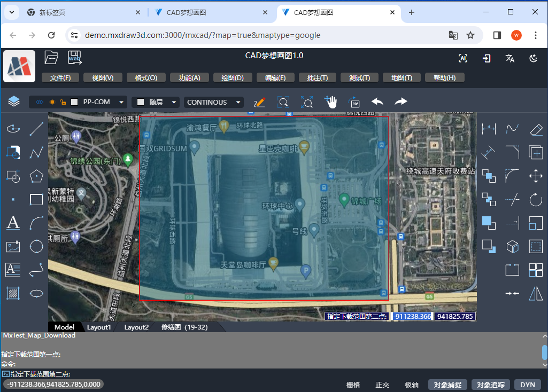Select the Mirror tool
548x392 pixels.
click(536, 294)
